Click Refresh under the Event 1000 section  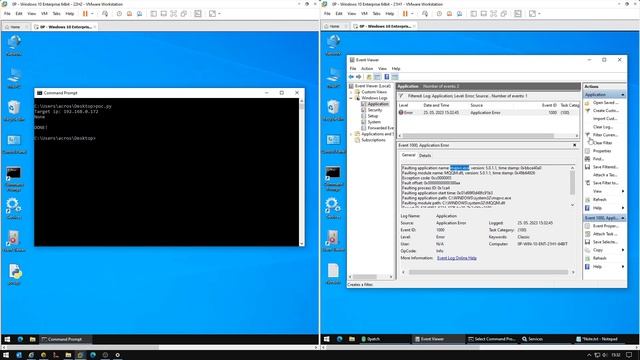600,258
